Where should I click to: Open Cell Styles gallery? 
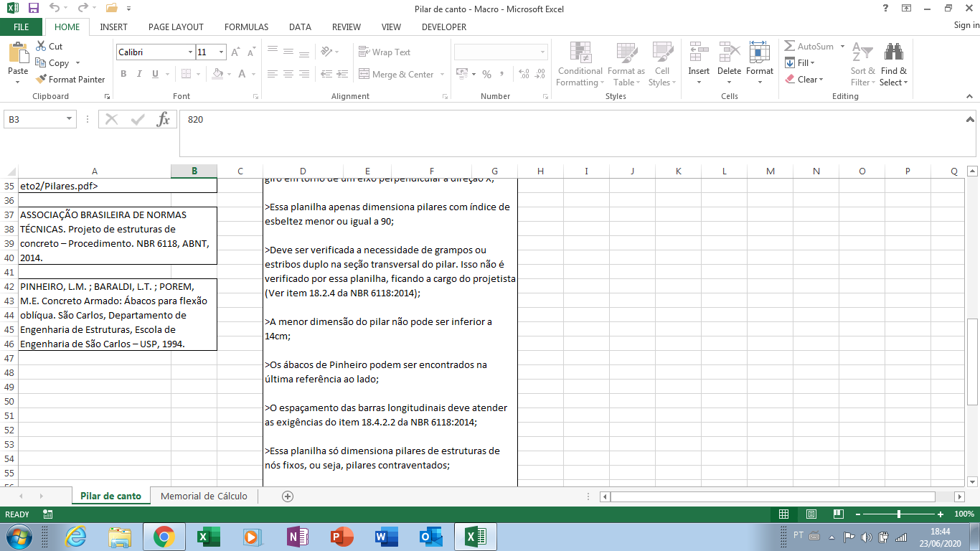(x=661, y=65)
